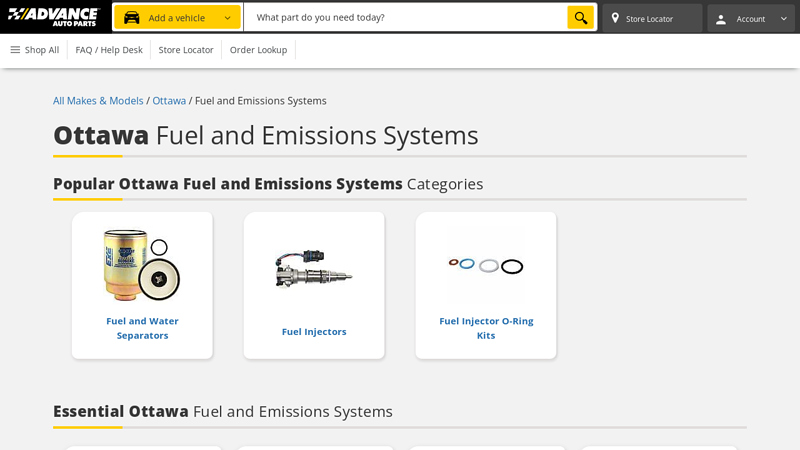The image size is (800, 450).
Task: Open the Fuel Injectors category link
Action: point(314,332)
